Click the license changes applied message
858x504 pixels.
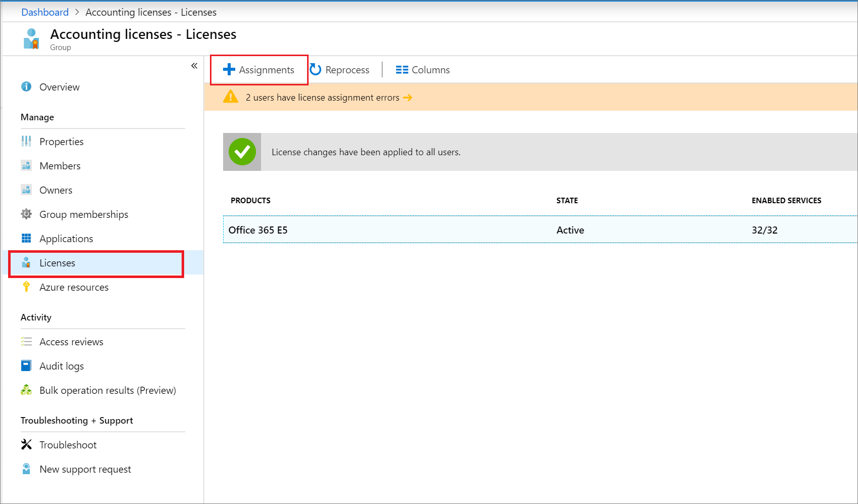(366, 152)
